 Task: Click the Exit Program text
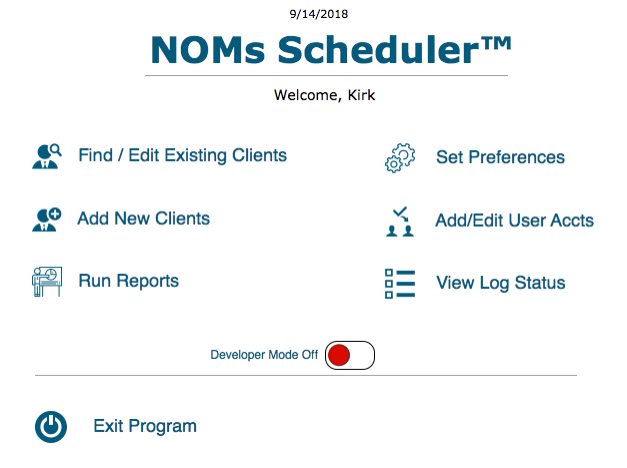(145, 426)
